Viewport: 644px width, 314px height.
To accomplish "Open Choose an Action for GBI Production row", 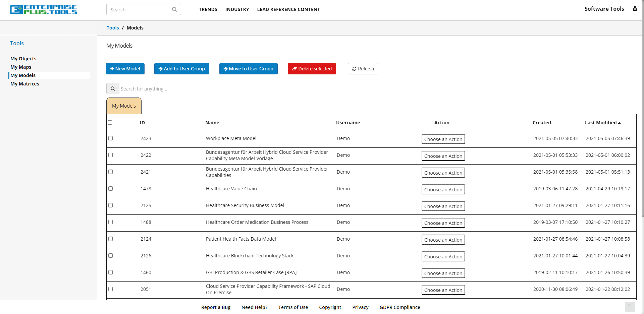I will 443,273.
